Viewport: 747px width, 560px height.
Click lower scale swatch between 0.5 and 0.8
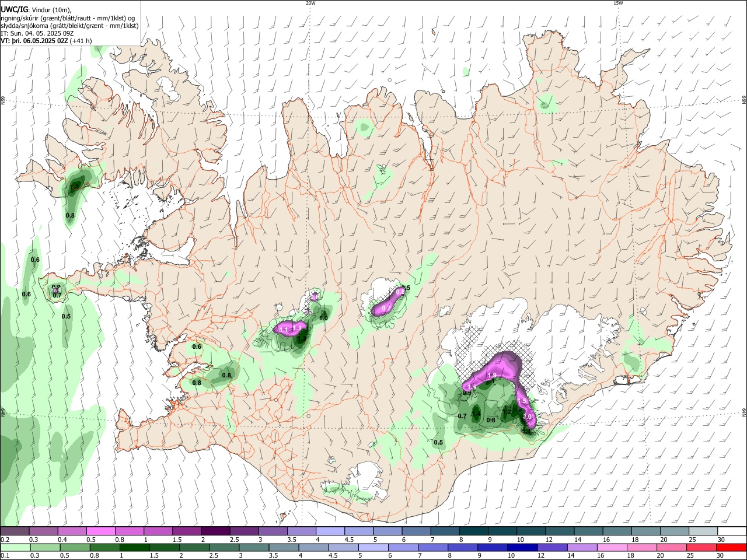click(74, 547)
